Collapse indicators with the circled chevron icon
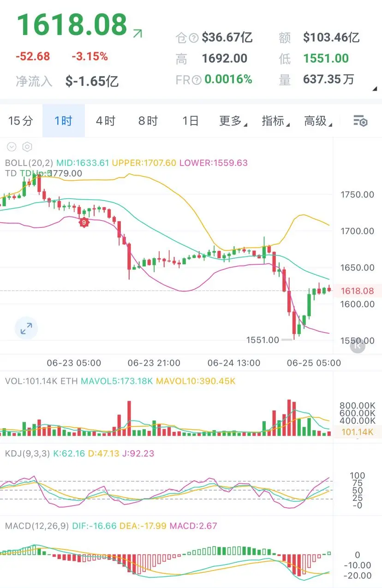 12,147
